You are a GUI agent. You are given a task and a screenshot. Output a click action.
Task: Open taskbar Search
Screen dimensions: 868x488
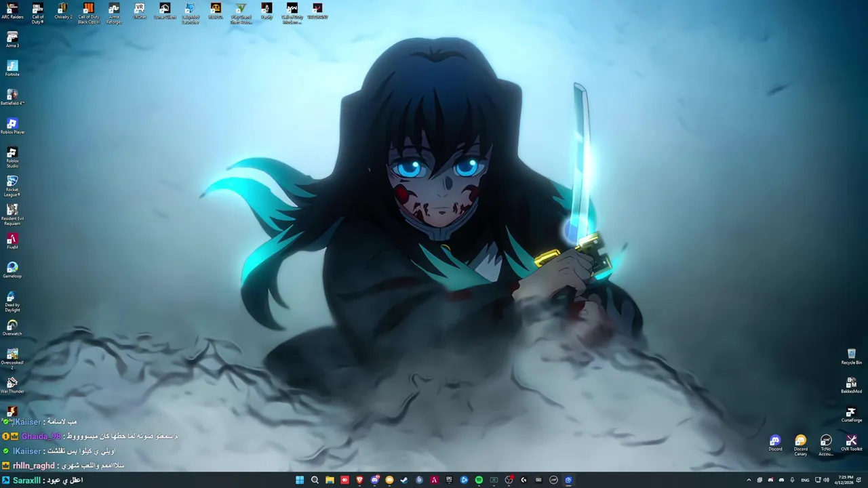coord(315,480)
